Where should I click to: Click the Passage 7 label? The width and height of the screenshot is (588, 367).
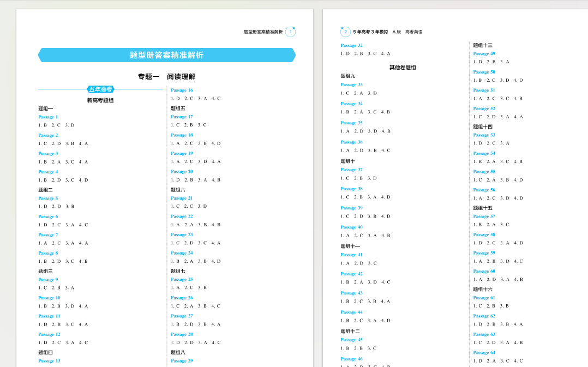pos(48,234)
